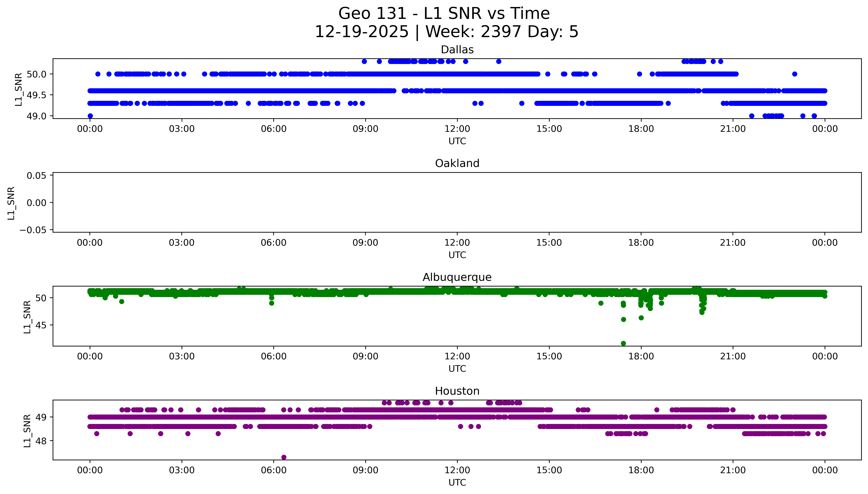Click the Oakland subplot title
This screenshot has height=494, width=868.
457,164
